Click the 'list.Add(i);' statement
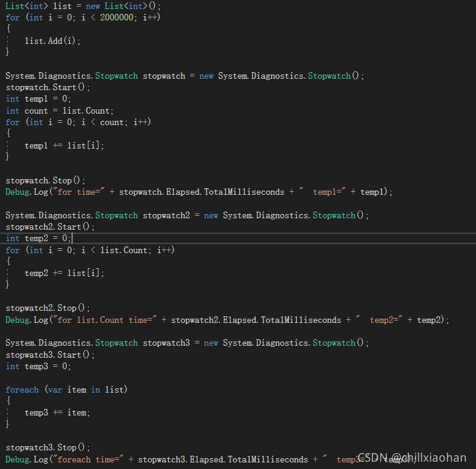This screenshot has width=476, height=469. tap(52, 41)
